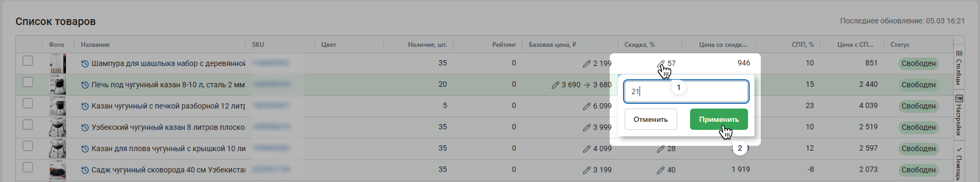Click history icon for Садж чугунный сковорода

pos(85,170)
